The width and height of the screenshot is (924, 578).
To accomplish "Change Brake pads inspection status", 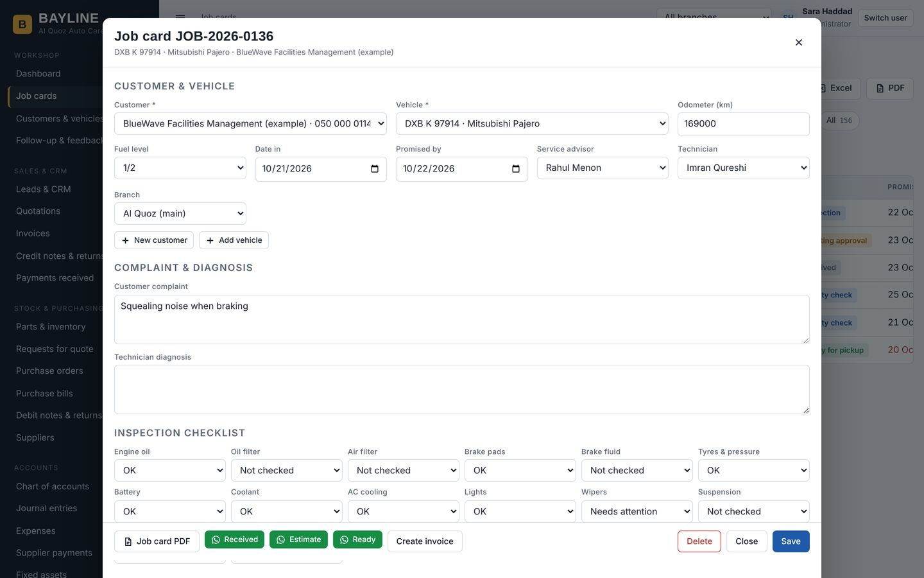I will point(520,471).
